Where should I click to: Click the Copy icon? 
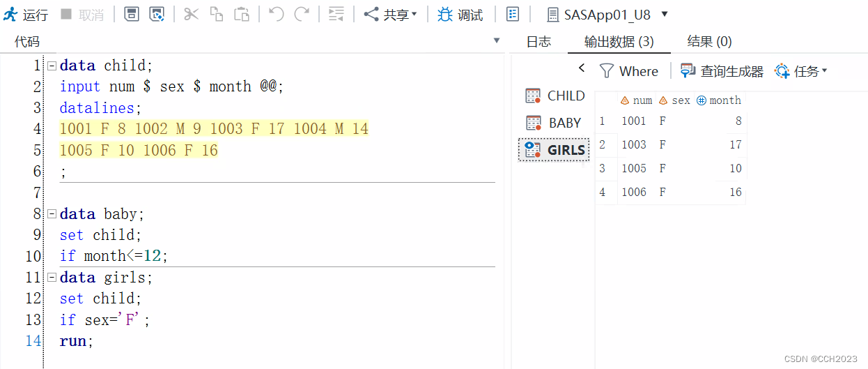pyautogui.click(x=217, y=14)
